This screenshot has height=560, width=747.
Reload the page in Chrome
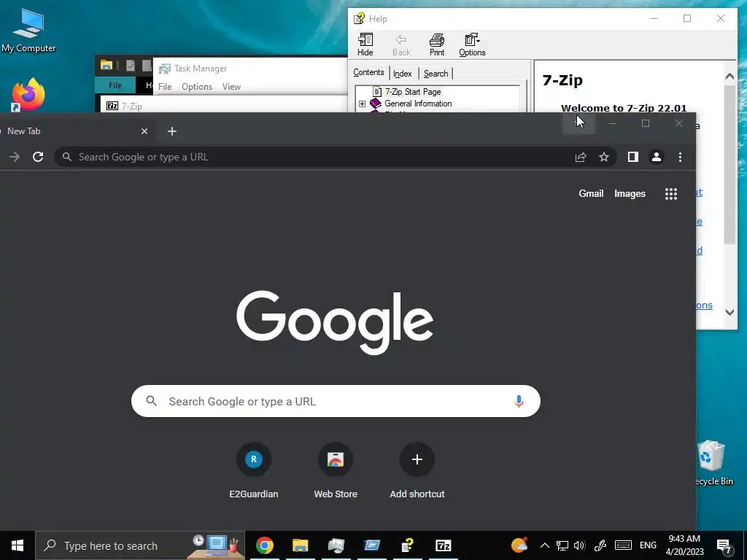point(38,157)
